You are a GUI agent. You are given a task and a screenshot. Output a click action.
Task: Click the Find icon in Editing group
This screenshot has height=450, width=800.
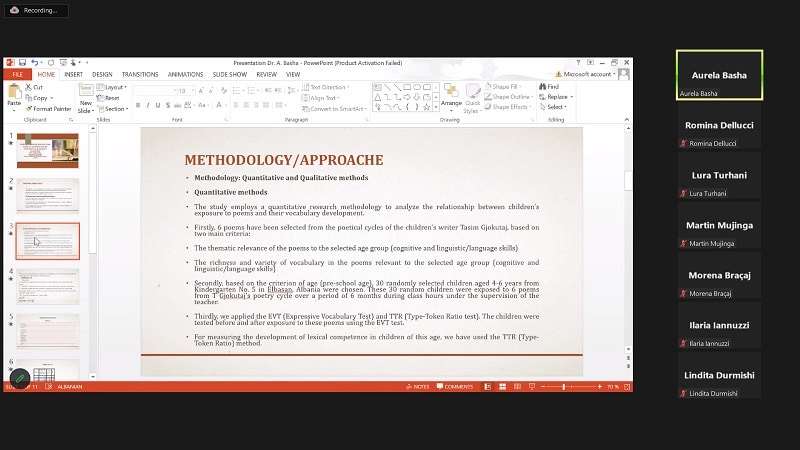click(x=549, y=87)
